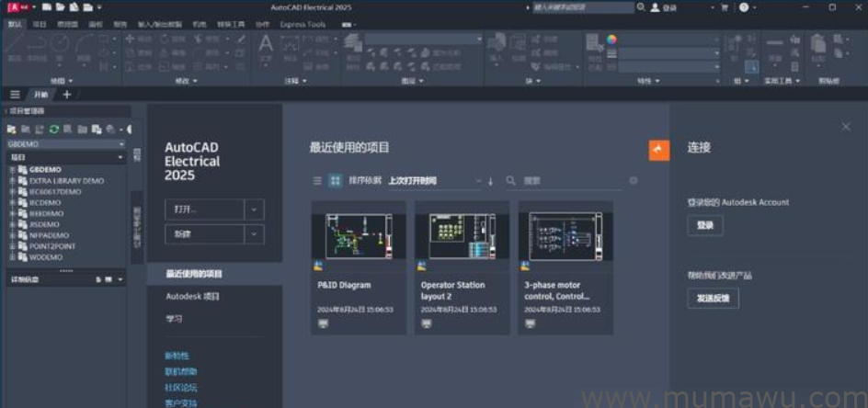The height and width of the screenshot is (408, 868).
Task: Expand the arrow next to 新建 button
Action: pos(254,234)
